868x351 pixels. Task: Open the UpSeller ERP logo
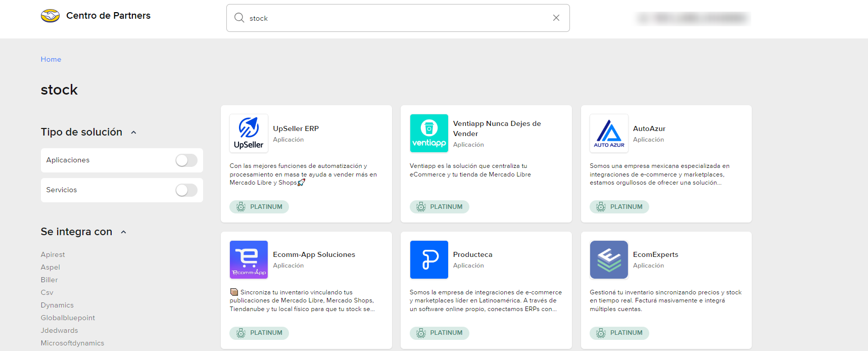tap(249, 134)
